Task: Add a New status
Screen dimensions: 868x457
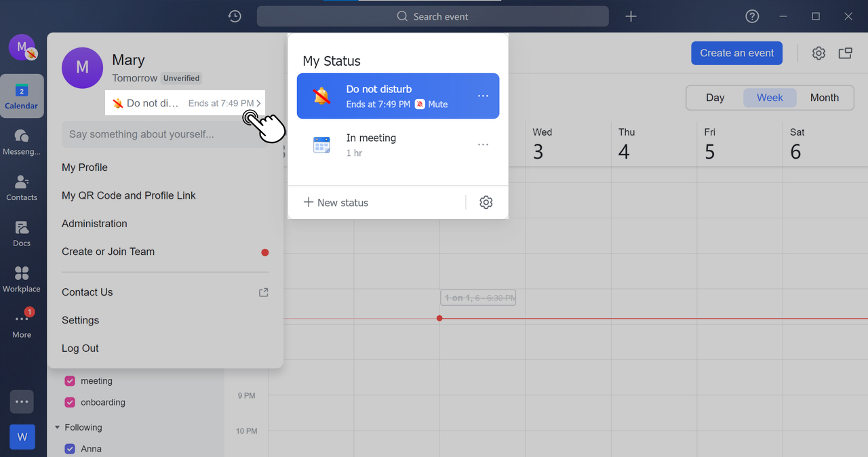Action: [x=336, y=202]
